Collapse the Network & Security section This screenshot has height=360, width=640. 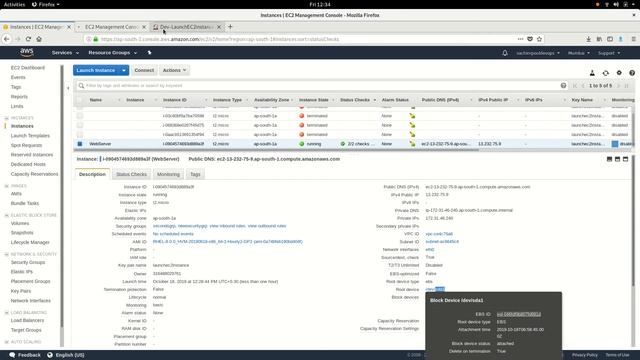click(7, 254)
